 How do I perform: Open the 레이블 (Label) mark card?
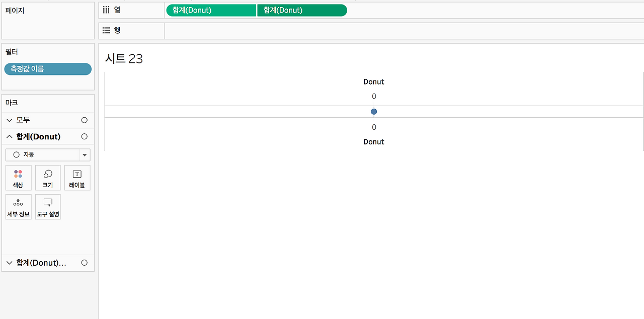(x=77, y=178)
